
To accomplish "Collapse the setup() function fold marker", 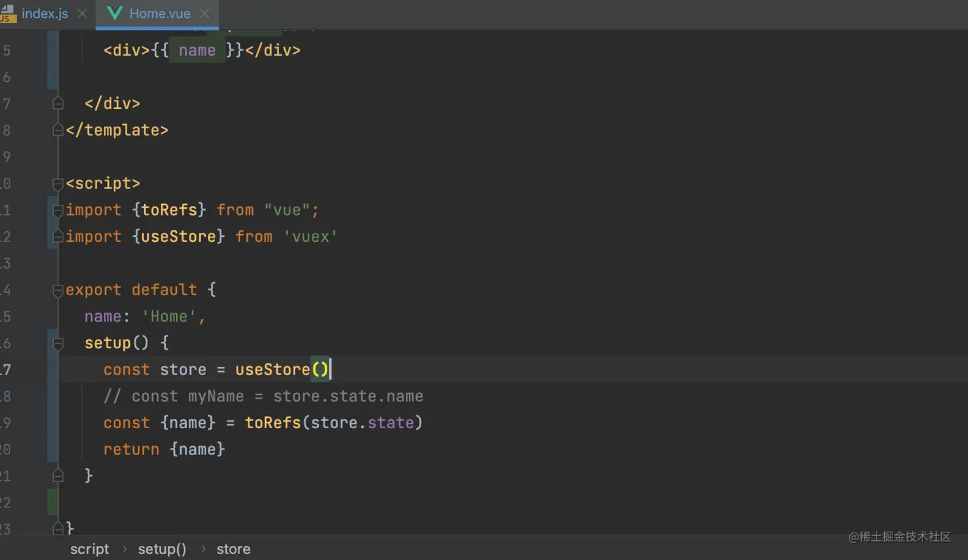I will click(x=58, y=344).
